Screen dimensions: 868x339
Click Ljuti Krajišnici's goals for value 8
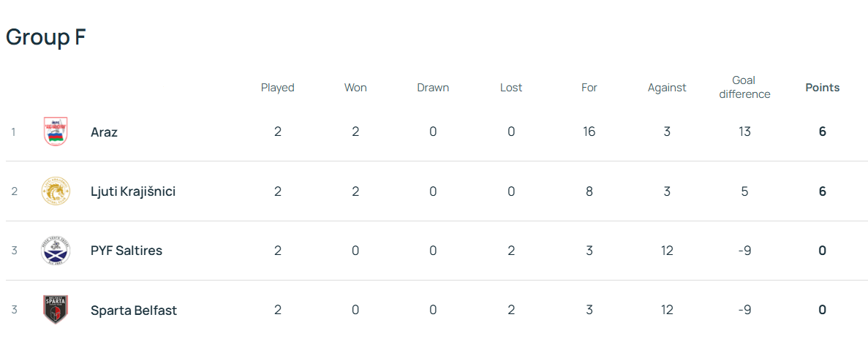(x=589, y=191)
